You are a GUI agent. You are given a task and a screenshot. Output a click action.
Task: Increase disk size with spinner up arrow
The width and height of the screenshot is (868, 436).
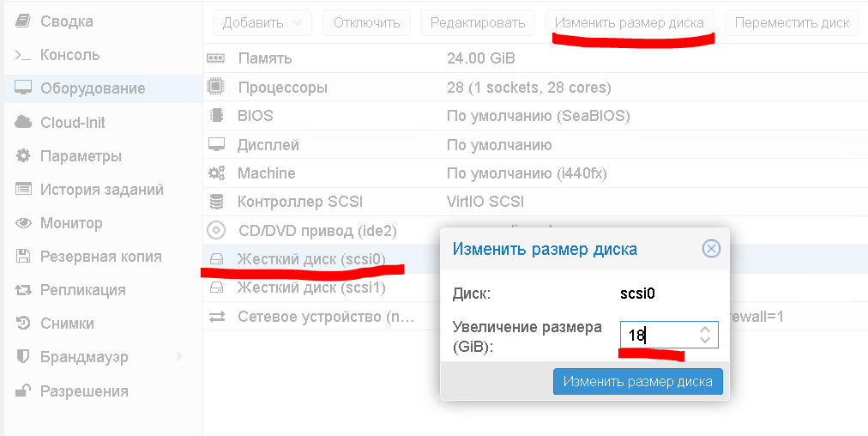coord(705,329)
